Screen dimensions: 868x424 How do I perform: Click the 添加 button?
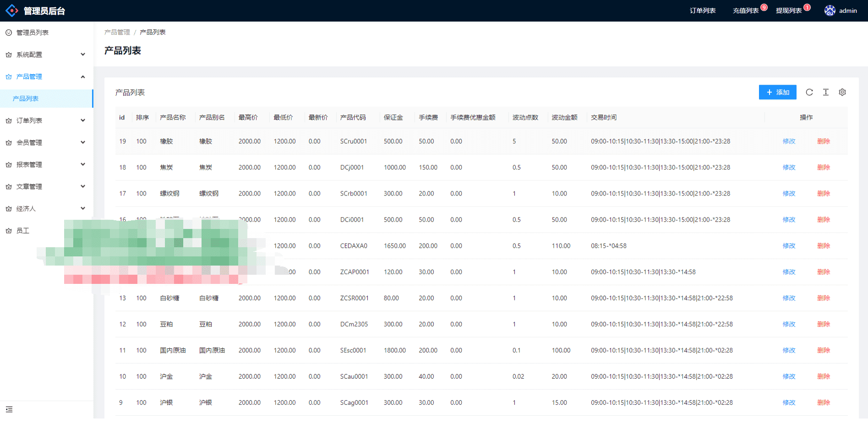777,92
